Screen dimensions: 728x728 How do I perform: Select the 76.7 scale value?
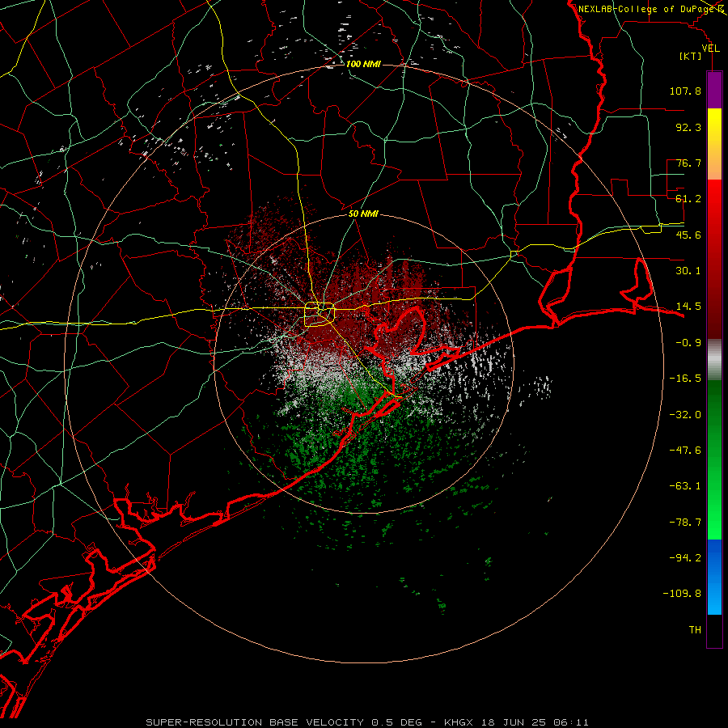tap(688, 163)
